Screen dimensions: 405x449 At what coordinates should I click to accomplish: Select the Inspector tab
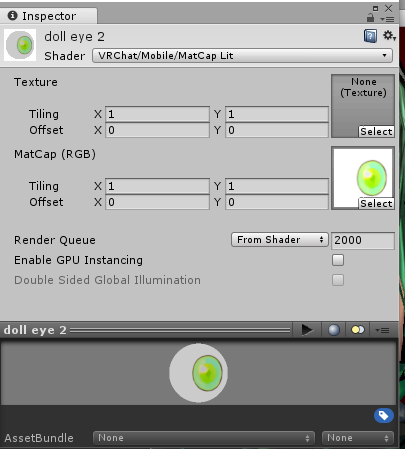49,16
